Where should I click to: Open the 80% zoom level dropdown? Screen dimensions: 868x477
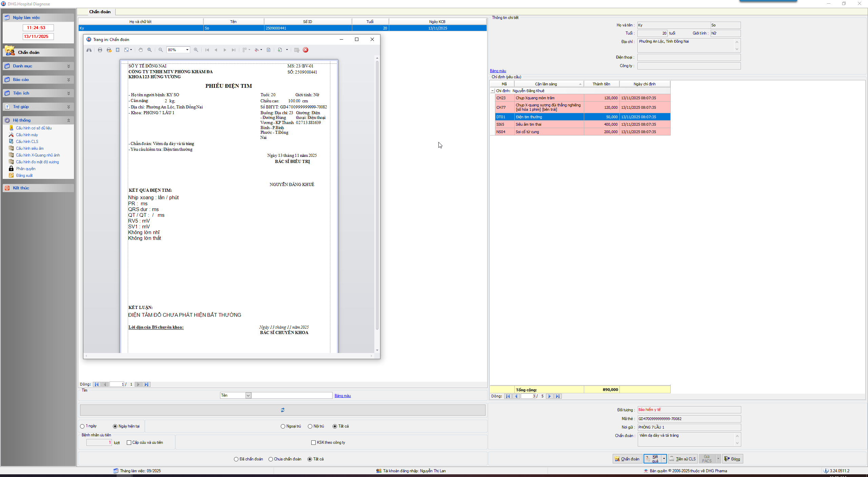point(187,50)
